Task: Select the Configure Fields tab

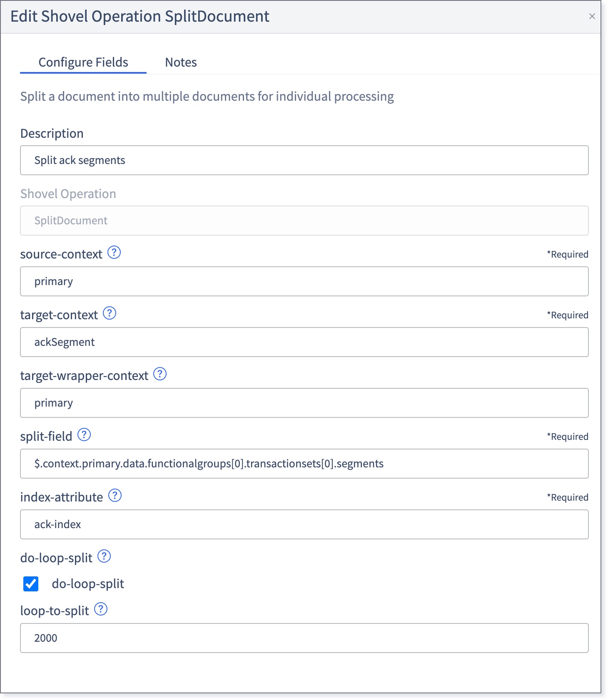Action: point(83,62)
